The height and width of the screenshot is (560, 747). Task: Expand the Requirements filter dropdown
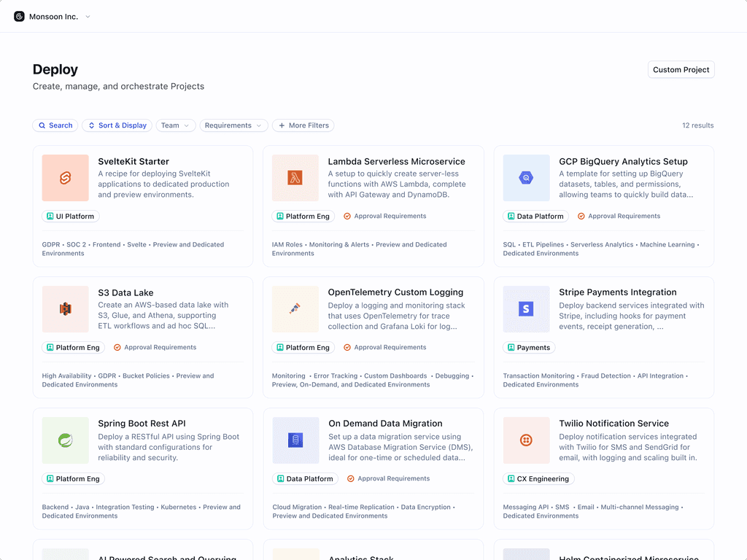tap(233, 125)
